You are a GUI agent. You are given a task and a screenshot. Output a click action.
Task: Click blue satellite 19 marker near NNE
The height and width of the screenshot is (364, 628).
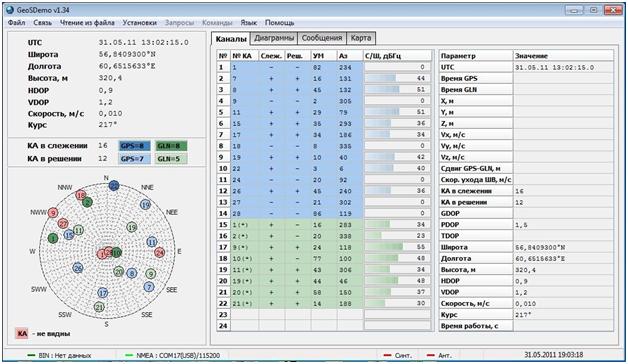point(145,205)
